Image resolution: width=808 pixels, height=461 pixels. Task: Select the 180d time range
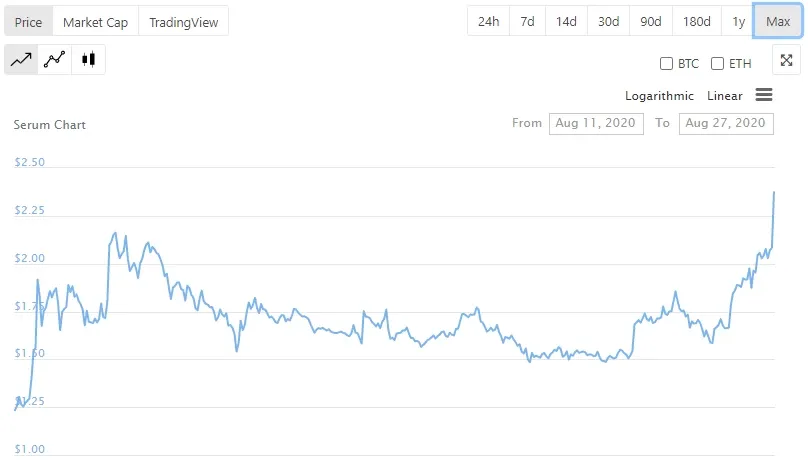(x=697, y=22)
